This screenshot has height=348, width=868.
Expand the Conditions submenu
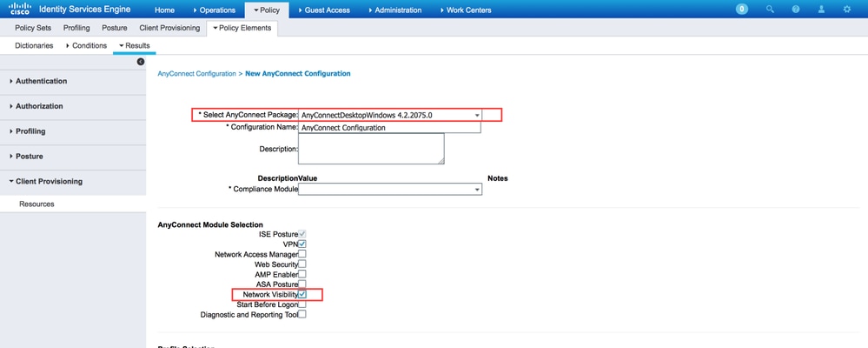[x=86, y=45]
